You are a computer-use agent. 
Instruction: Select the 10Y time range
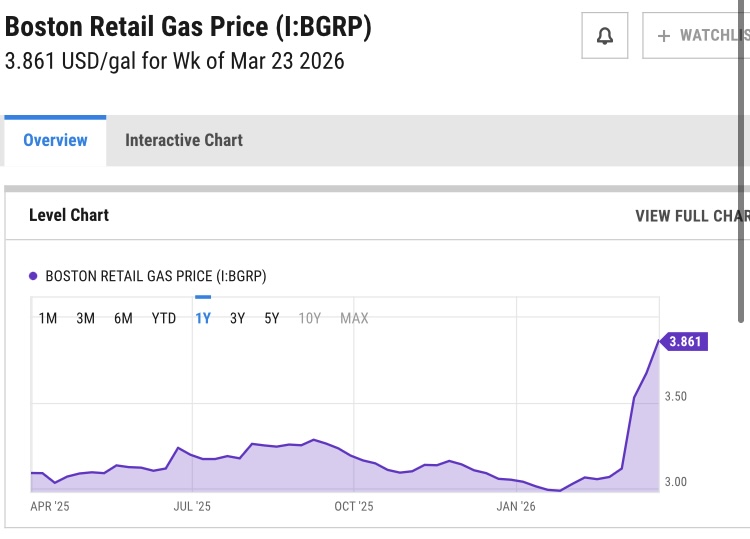310,318
